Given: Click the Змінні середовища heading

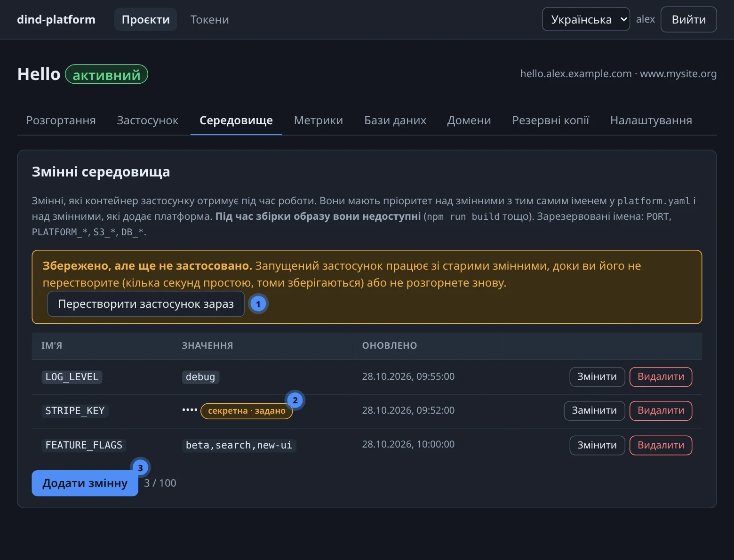Looking at the screenshot, I should [101, 172].
